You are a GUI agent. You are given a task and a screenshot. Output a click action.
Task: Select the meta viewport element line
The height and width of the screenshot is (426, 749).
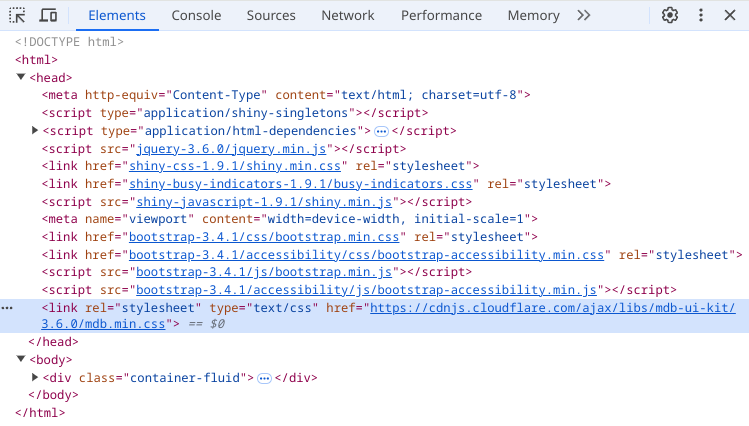point(280,219)
